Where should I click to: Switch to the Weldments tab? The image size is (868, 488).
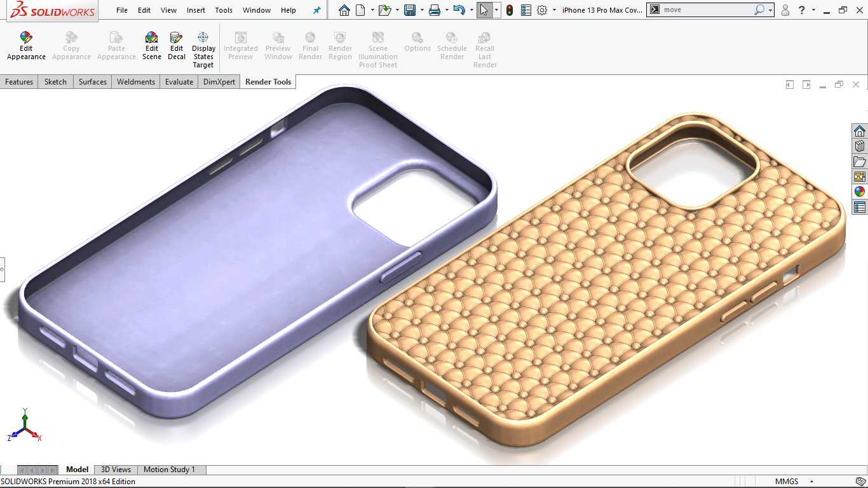point(136,82)
